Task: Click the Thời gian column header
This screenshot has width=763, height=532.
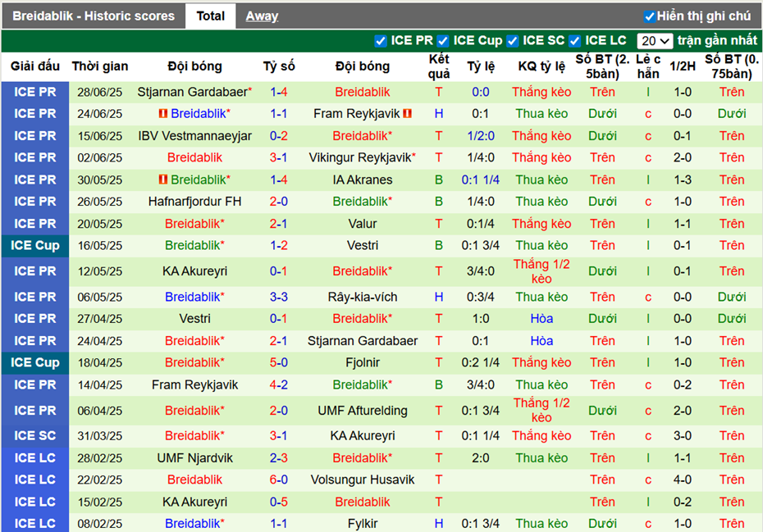Action: [x=100, y=66]
